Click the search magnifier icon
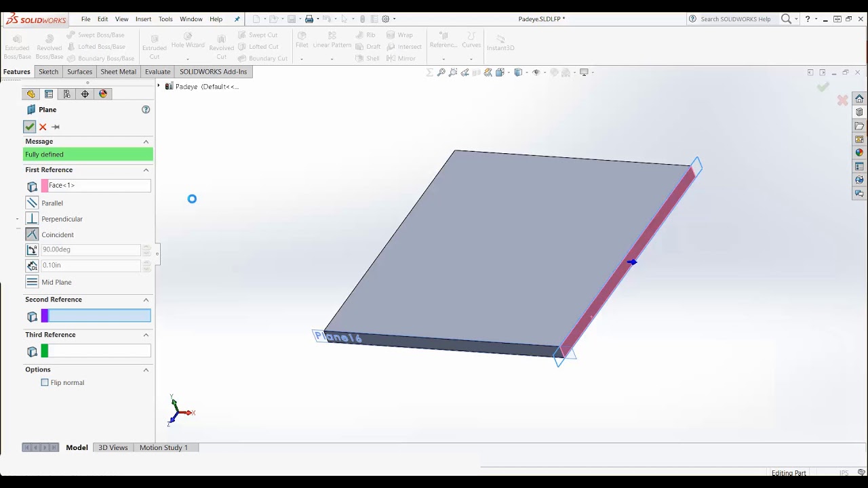 [x=786, y=19]
